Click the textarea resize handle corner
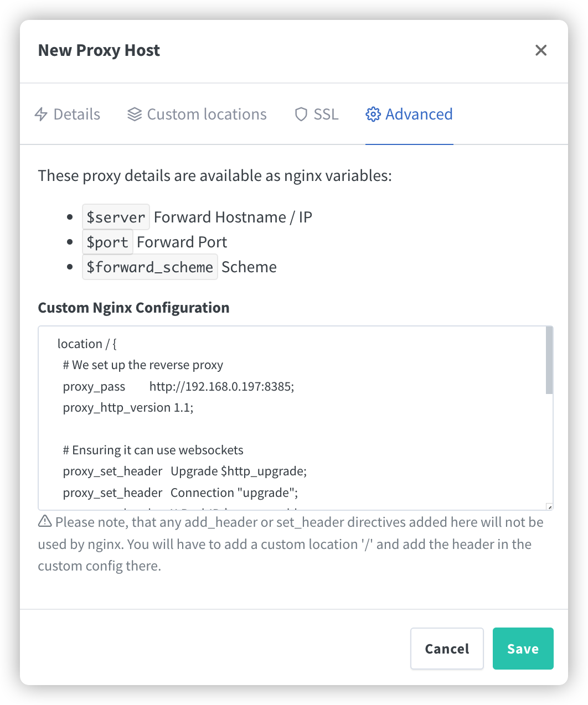The image size is (588, 705). [x=549, y=506]
